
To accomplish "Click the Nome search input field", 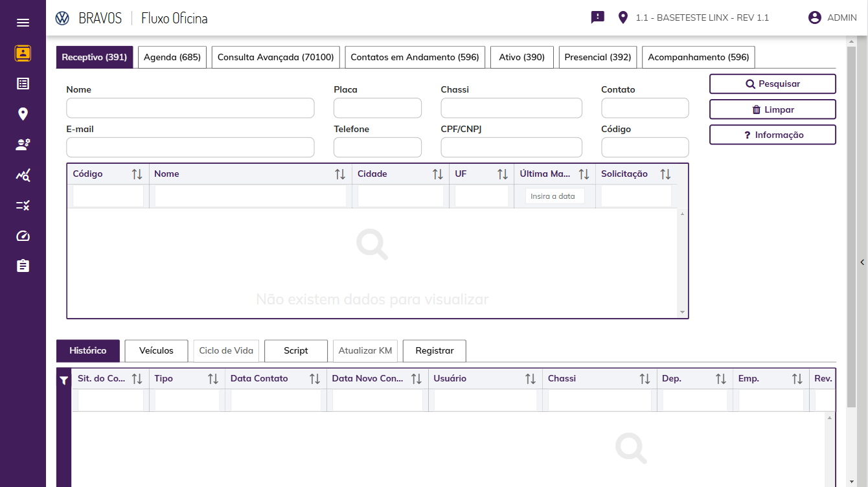I will point(190,108).
